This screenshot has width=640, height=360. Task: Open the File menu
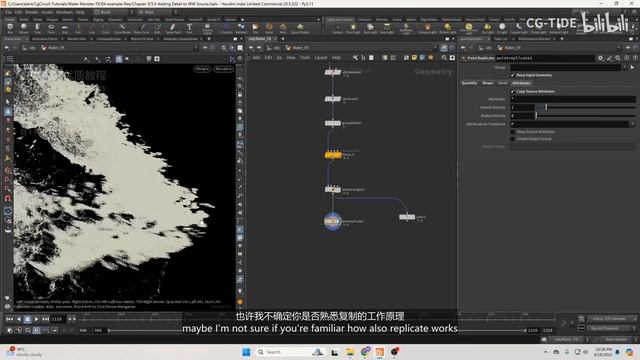click(x=8, y=12)
